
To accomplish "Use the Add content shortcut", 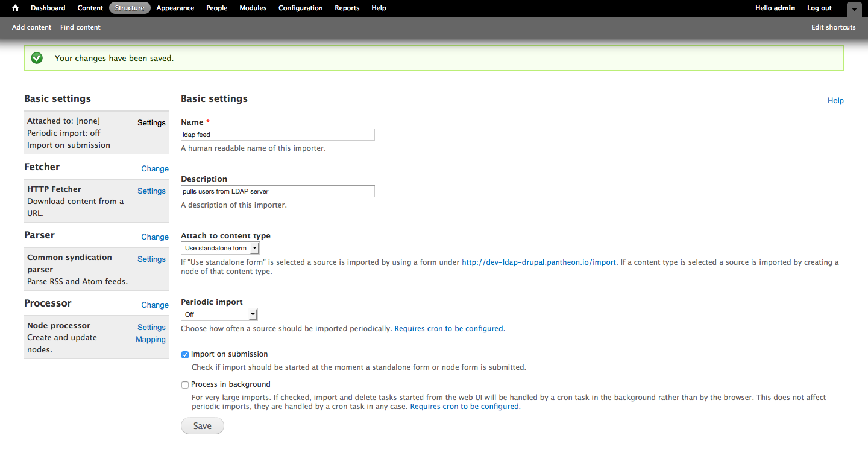I will coord(31,27).
